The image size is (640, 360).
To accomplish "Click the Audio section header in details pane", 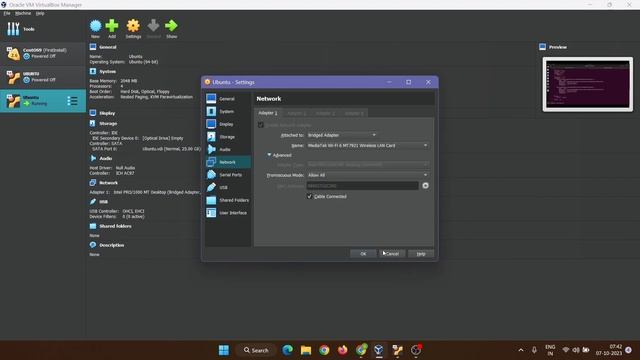I will (x=105, y=158).
